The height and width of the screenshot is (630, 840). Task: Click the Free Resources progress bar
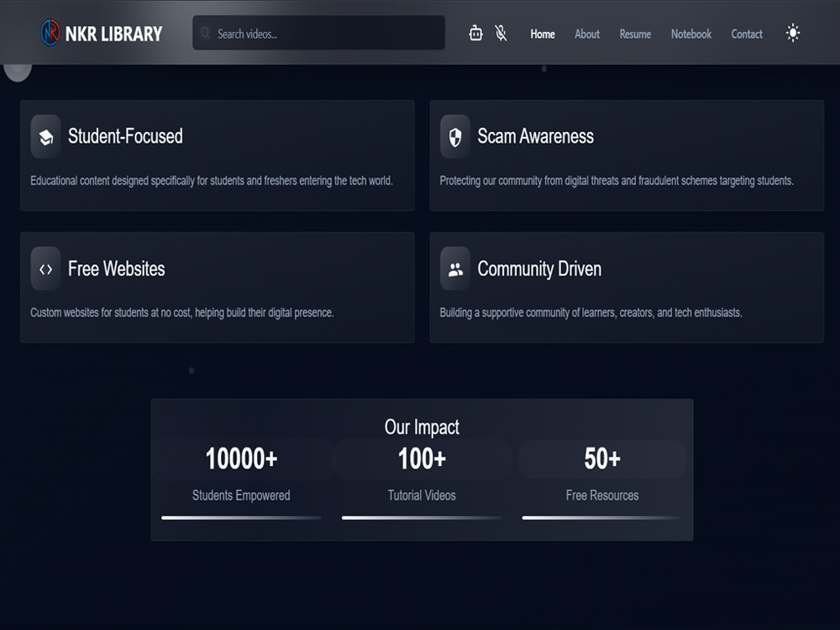[x=602, y=518]
